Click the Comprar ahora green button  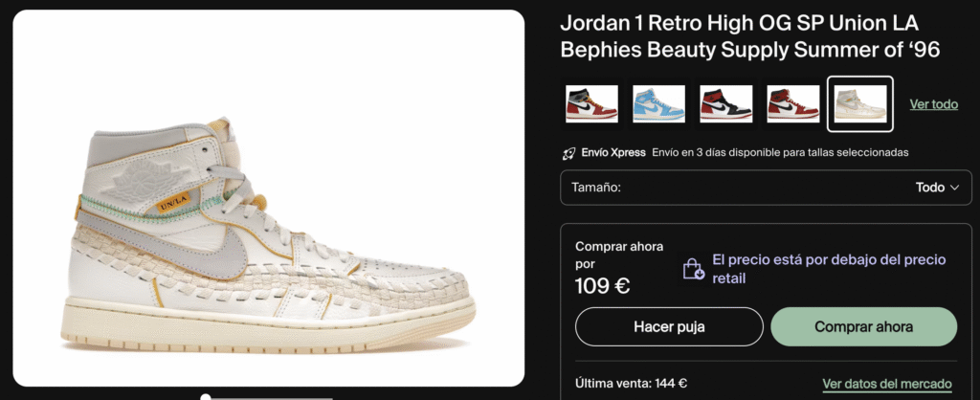pos(864,327)
